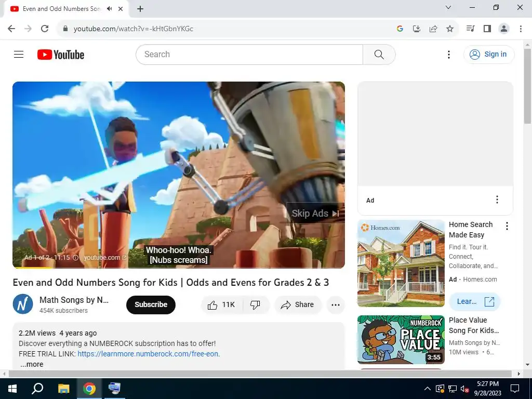The width and height of the screenshot is (532, 399).
Task: Share this page icon in address bar
Action: pyautogui.click(x=433, y=29)
